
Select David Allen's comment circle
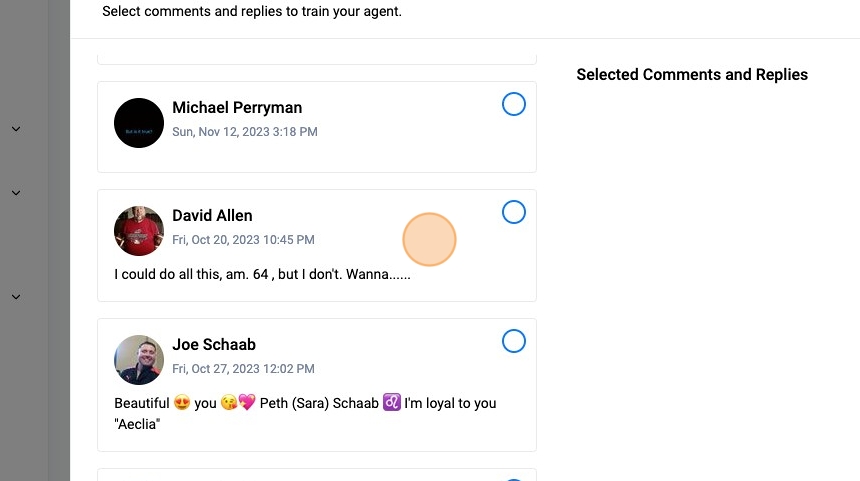pyautogui.click(x=513, y=212)
